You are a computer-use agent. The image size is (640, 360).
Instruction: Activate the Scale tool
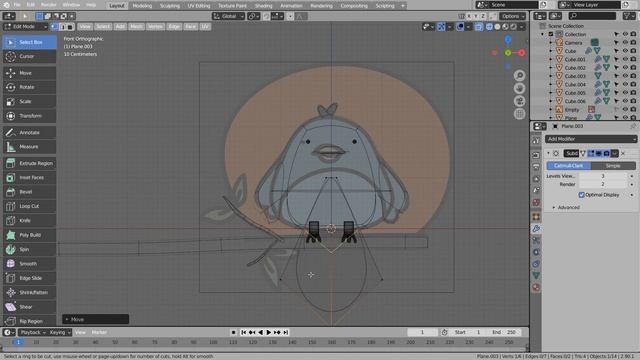pyautogui.click(x=29, y=102)
